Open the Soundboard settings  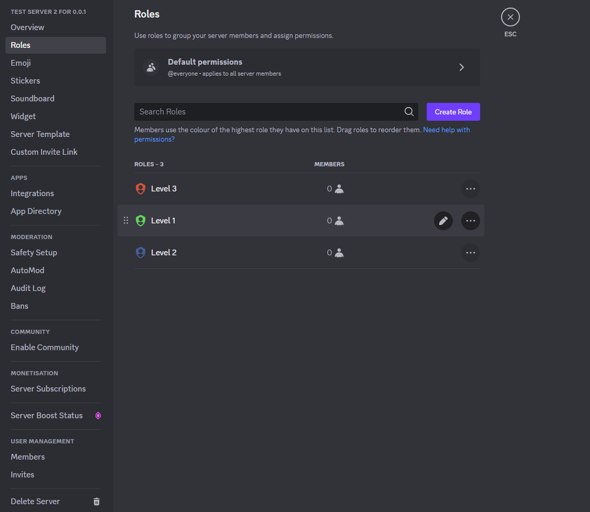click(x=56, y=99)
